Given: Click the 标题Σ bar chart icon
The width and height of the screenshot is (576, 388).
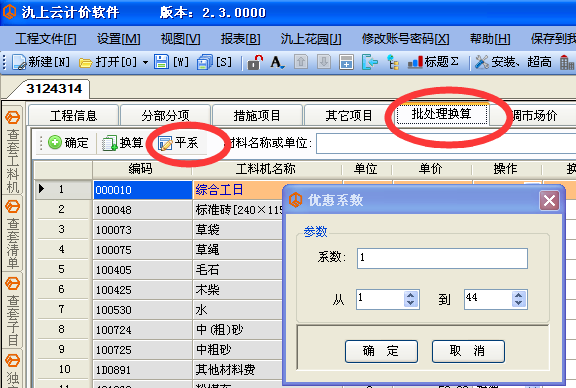Looking at the screenshot, I should [x=433, y=62].
